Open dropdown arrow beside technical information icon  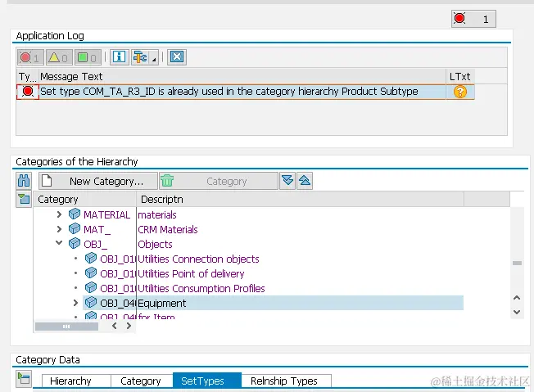pos(154,59)
